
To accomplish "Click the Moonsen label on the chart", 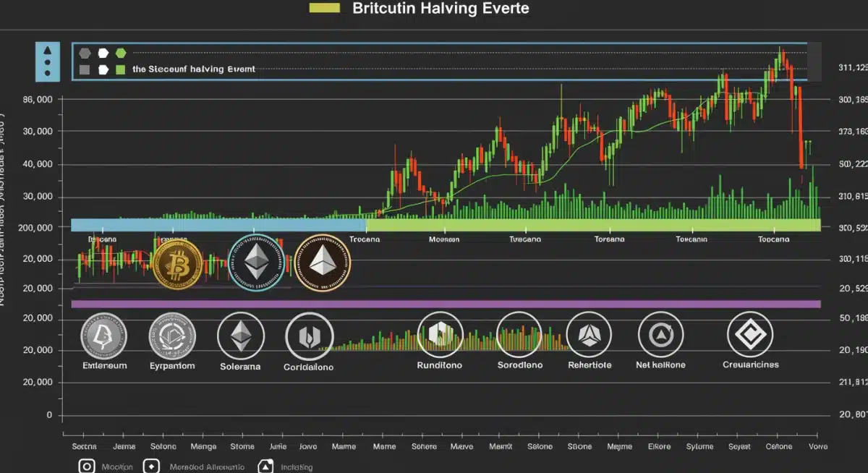I will point(446,239).
